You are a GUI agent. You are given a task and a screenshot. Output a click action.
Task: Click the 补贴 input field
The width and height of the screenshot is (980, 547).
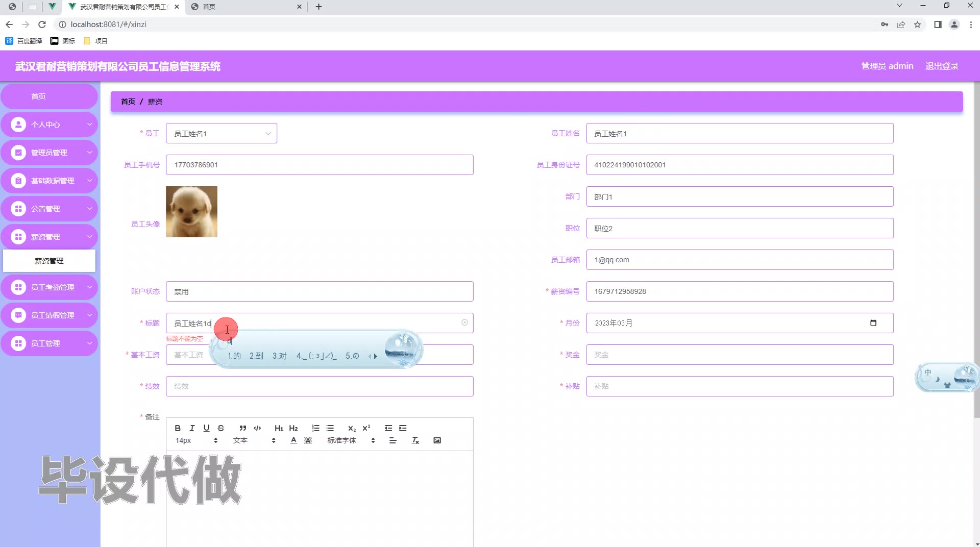tap(740, 386)
